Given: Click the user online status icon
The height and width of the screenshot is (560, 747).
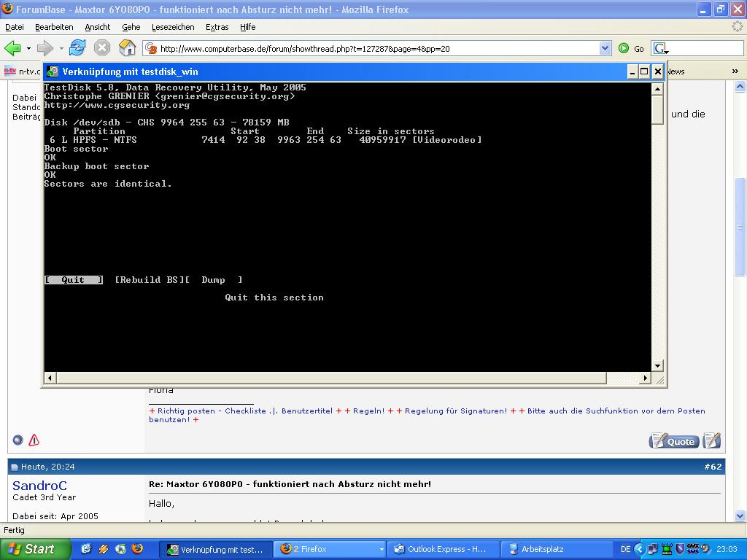Looking at the screenshot, I should pos(18,440).
